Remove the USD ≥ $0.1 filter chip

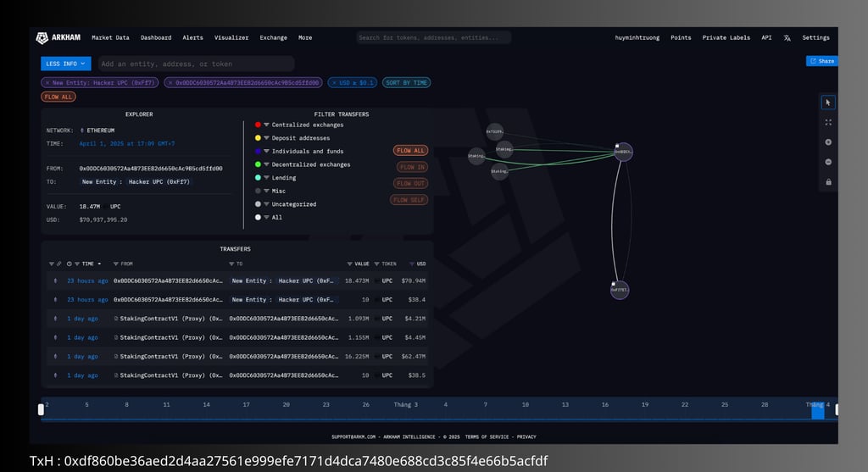334,82
